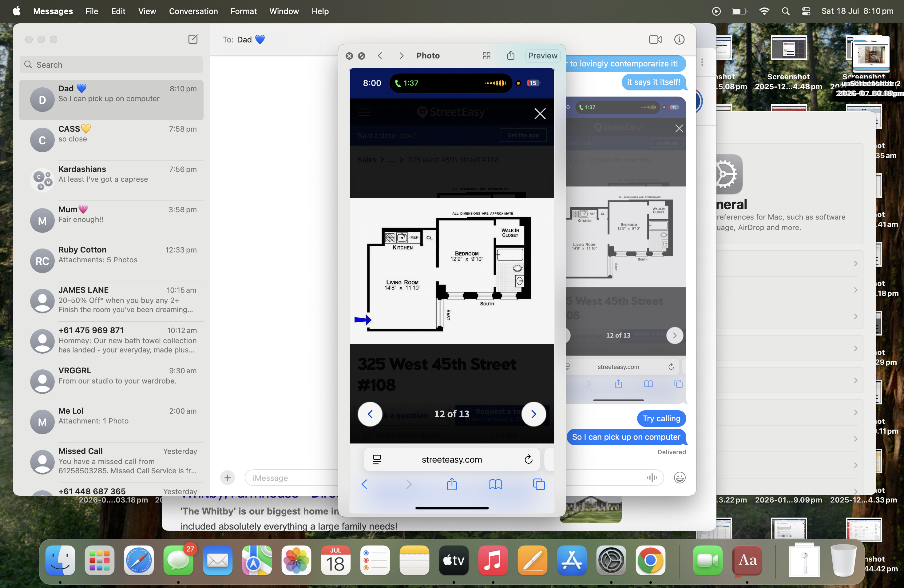Click the Search field in Messages sidebar
Image resolution: width=904 pixels, height=588 pixels.
[x=111, y=65]
